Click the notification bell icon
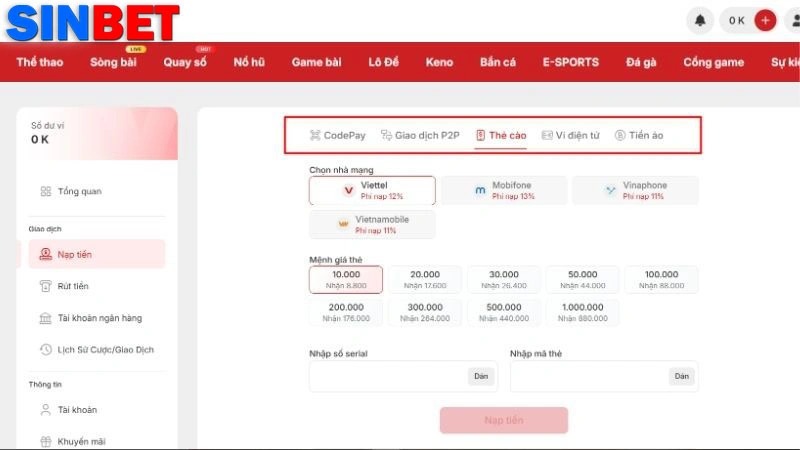The height and width of the screenshot is (450, 800). pyautogui.click(x=700, y=20)
